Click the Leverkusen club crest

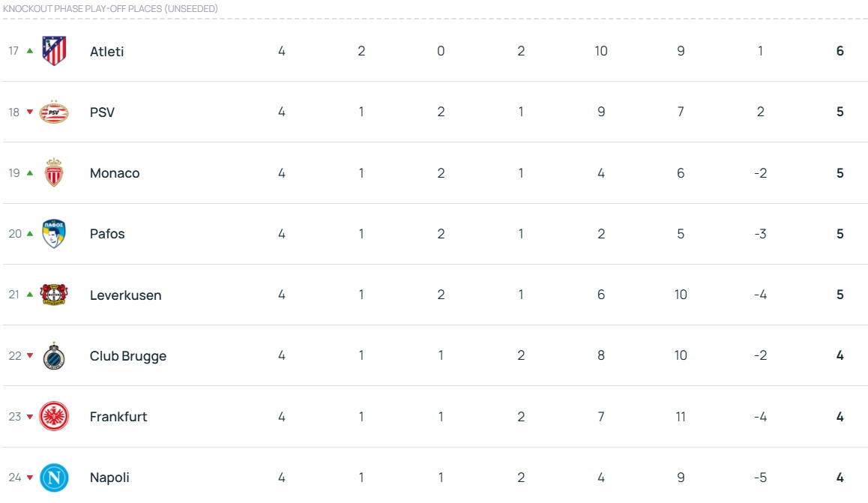tap(54, 295)
